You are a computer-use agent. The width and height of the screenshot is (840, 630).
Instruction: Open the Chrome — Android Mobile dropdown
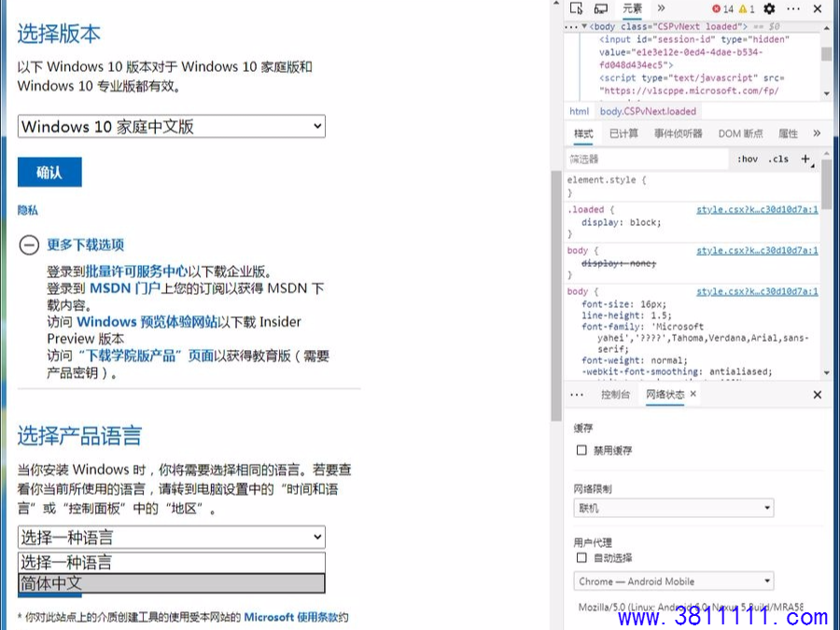pos(674,581)
